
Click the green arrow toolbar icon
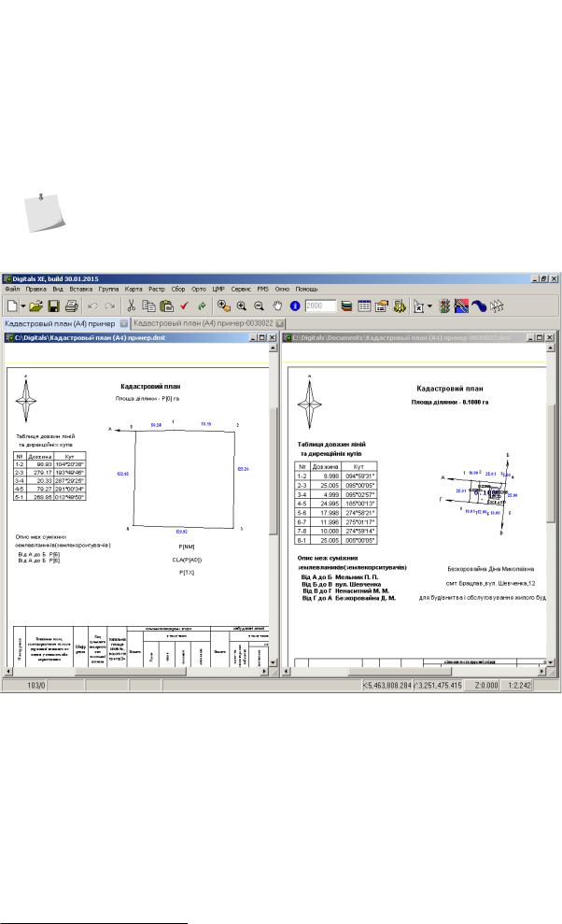click(x=202, y=306)
